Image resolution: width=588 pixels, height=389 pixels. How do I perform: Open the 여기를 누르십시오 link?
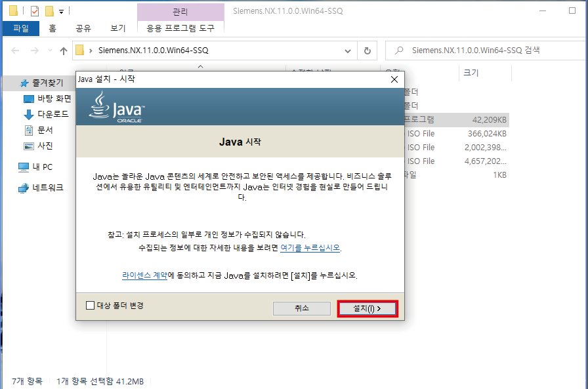[310, 248]
